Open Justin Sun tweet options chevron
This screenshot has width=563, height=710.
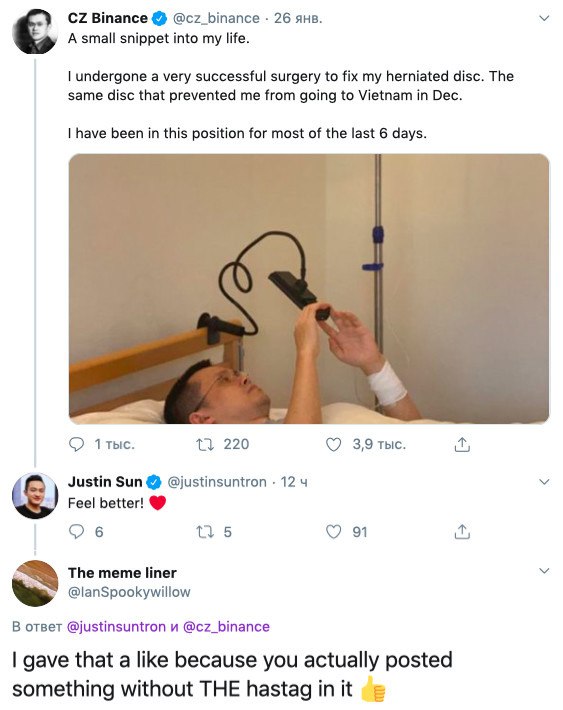(x=544, y=482)
